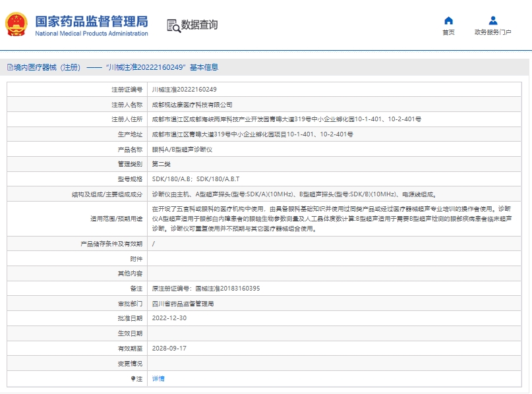Click the 政务服务门户 label
This screenshot has width=532, height=394.
[x=492, y=32]
